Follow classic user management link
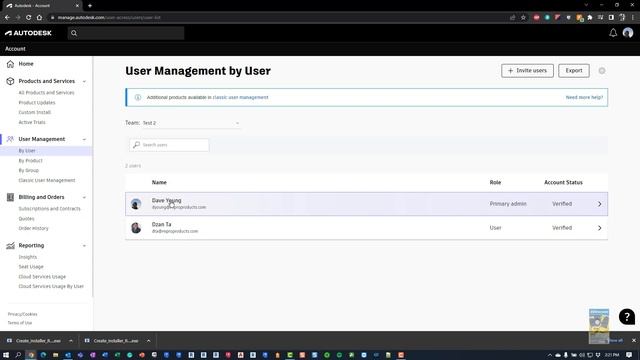The image size is (640, 360). pos(240,98)
